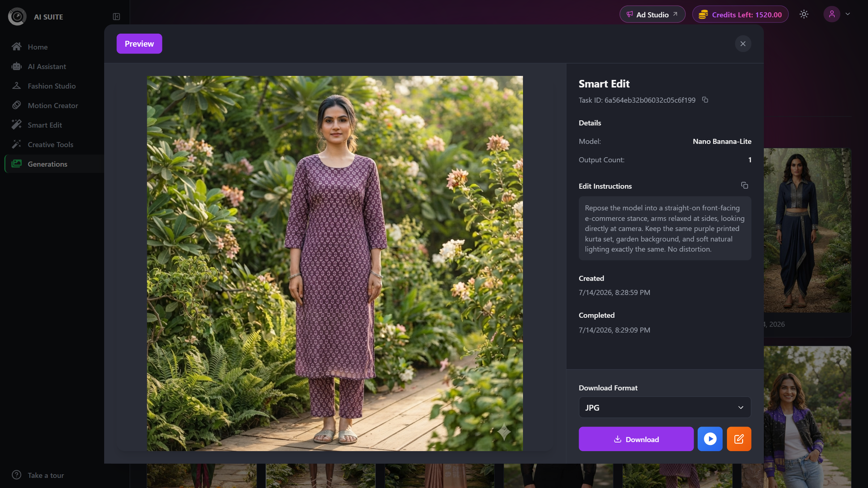The height and width of the screenshot is (488, 868).
Task: Click the Output Count value 1
Action: click(x=750, y=160)
